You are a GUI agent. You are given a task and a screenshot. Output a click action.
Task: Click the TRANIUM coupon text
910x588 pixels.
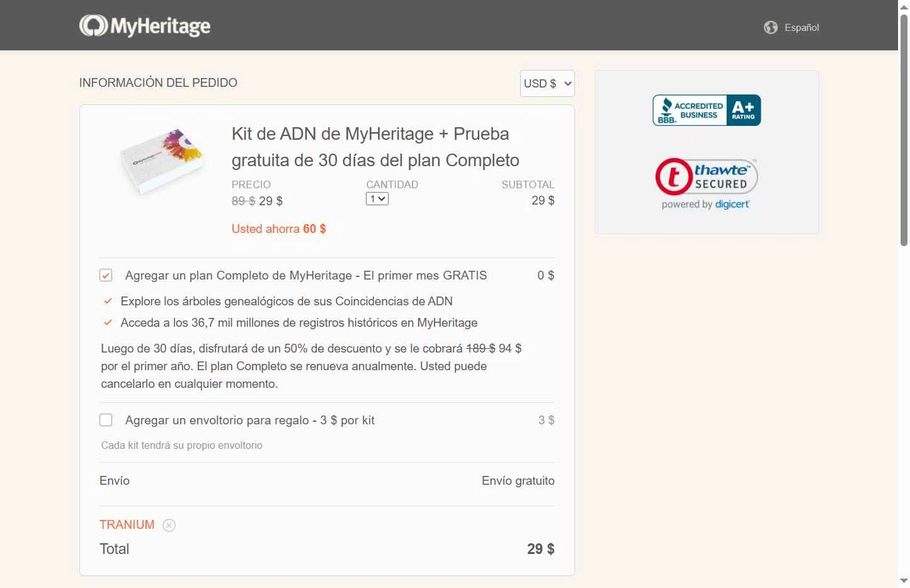click(x=127, y=525)
